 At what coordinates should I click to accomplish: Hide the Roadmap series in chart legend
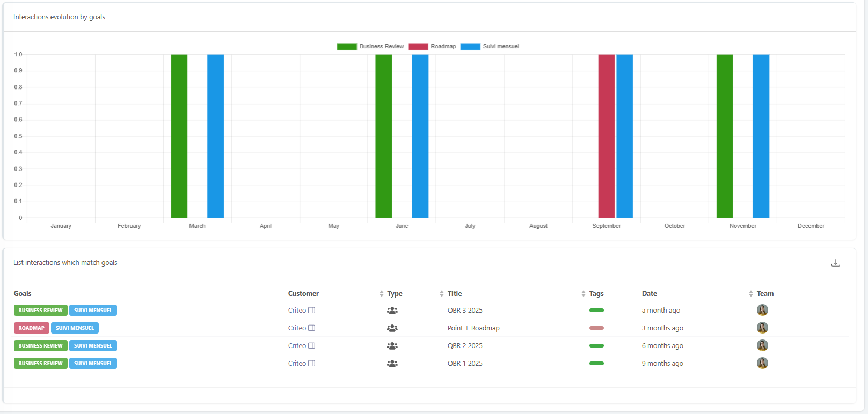click(432, 47)
